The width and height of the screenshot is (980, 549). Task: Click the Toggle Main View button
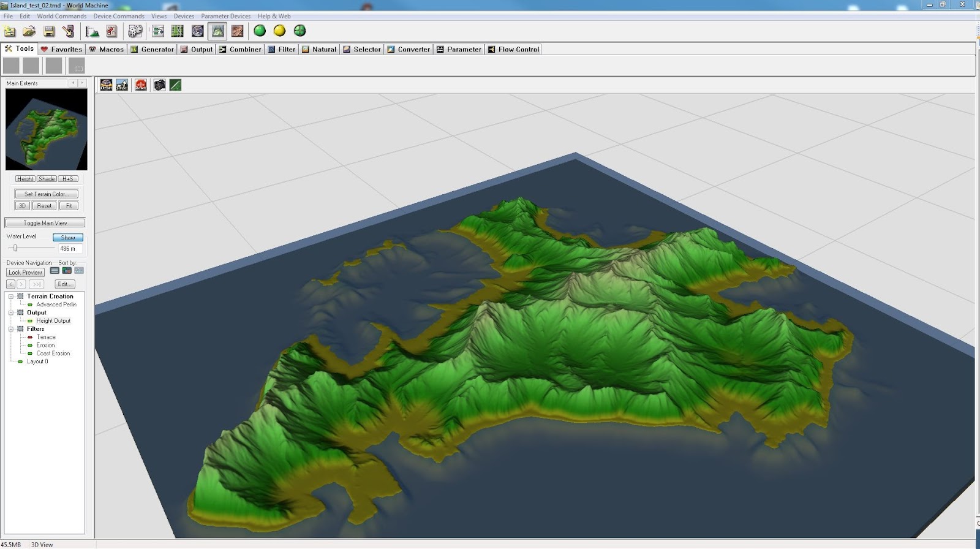coord(45,223)
